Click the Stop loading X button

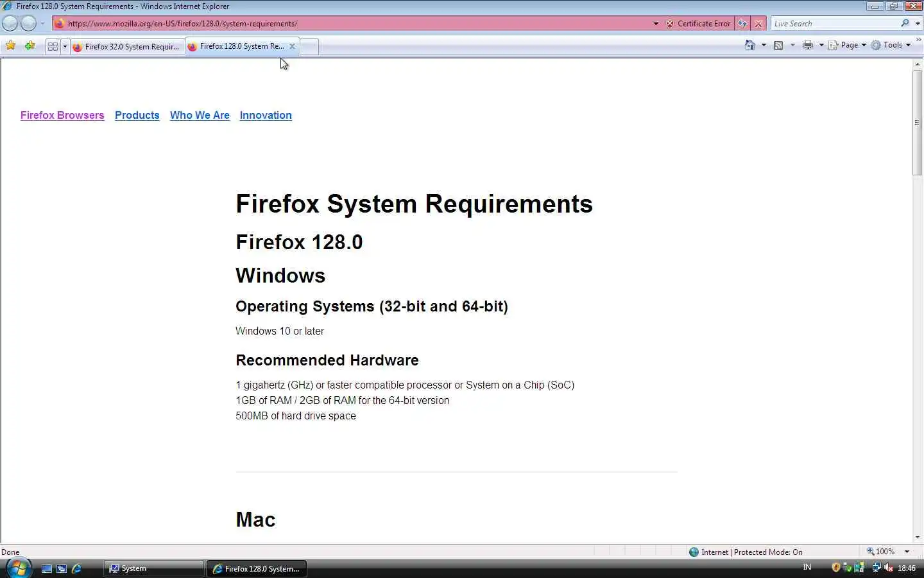(x=758, y=24)
